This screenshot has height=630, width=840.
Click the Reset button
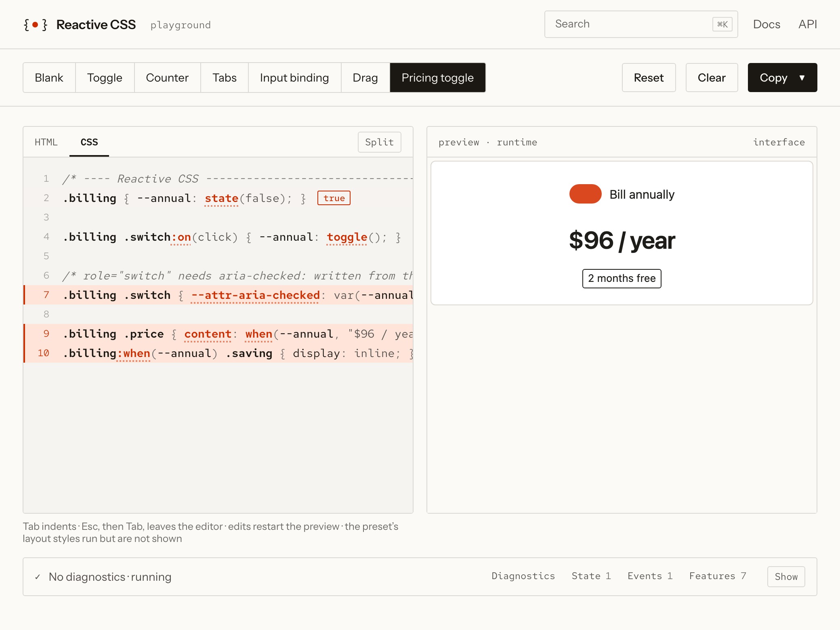(x=649, y=78)
